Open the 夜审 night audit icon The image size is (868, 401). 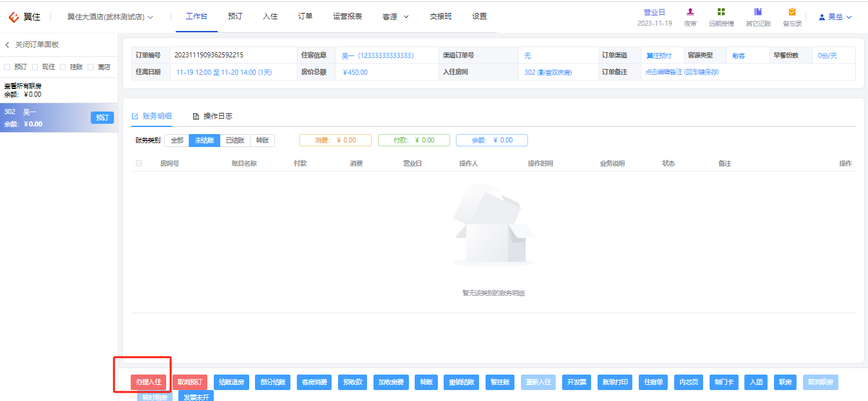[690, 12]
